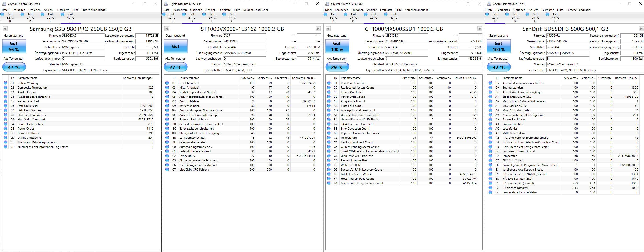This screenshot has height=252, width=644.
Task: Click 'Gut 100 %' health button in SanDisk window
Action: [x=499, y=46]
